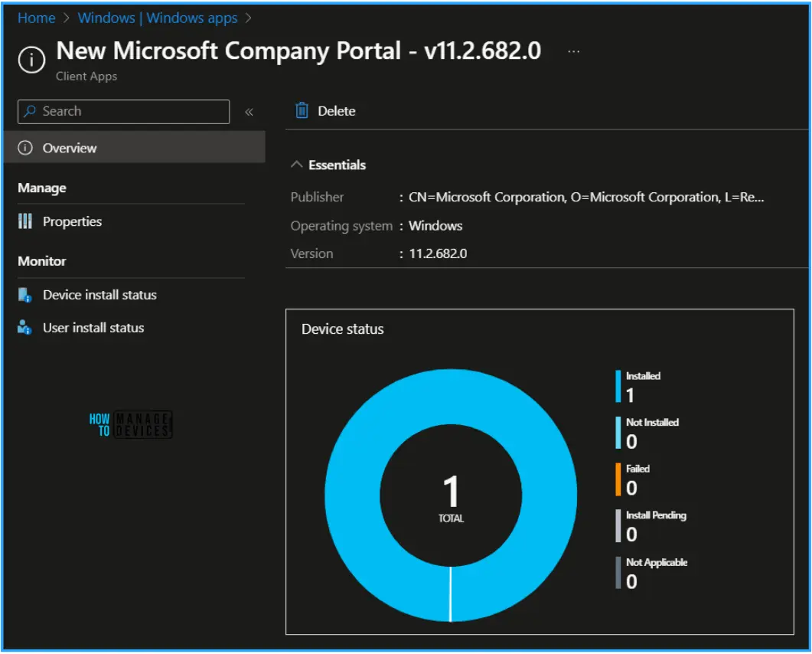The image size is (812, 654).
Task: Click the magnifier icon in Search box
Action: pos(30,111)
